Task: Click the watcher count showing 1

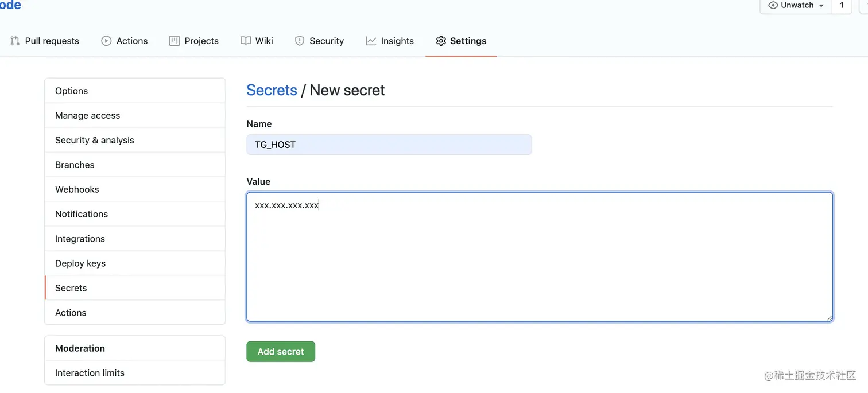Action: tap(842, 5)
